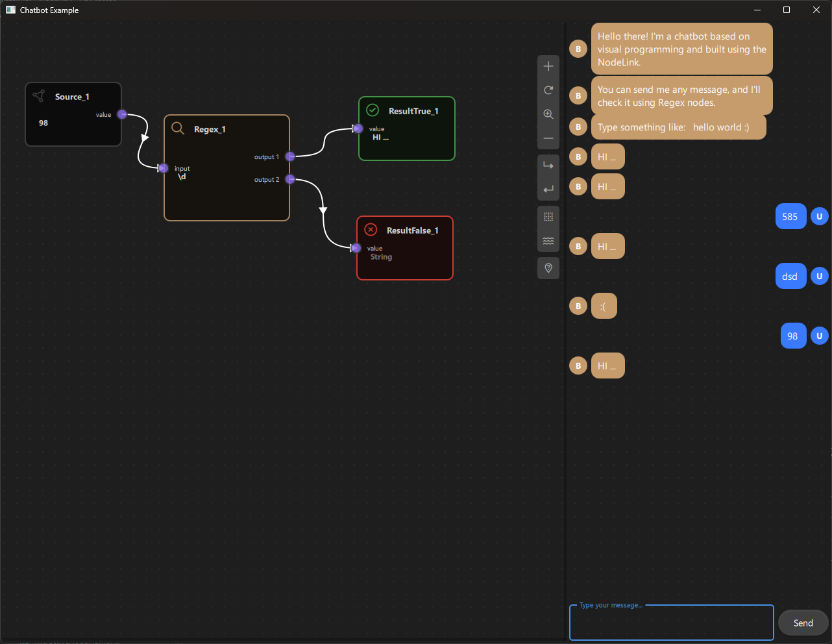Toggle the dotted grid background icon

548,216
